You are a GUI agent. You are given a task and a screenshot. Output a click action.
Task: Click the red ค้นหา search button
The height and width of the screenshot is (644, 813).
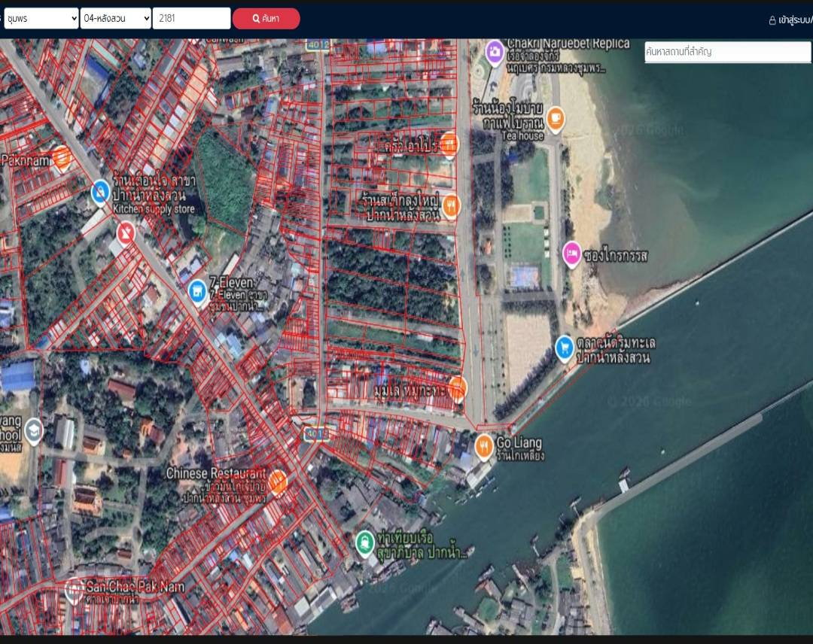(x=266, y=19)
